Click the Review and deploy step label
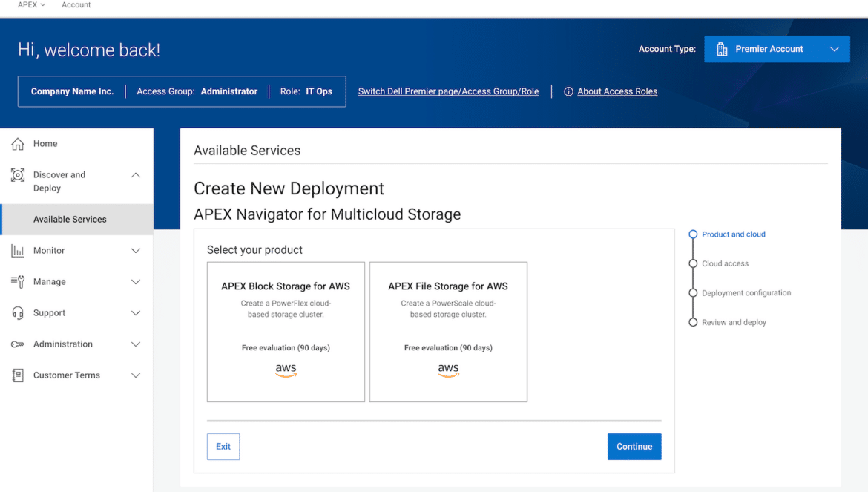 734,323
